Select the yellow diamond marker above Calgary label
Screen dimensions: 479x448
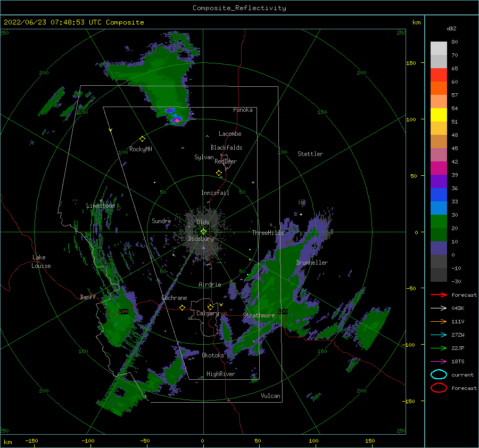tap(210, 307)
